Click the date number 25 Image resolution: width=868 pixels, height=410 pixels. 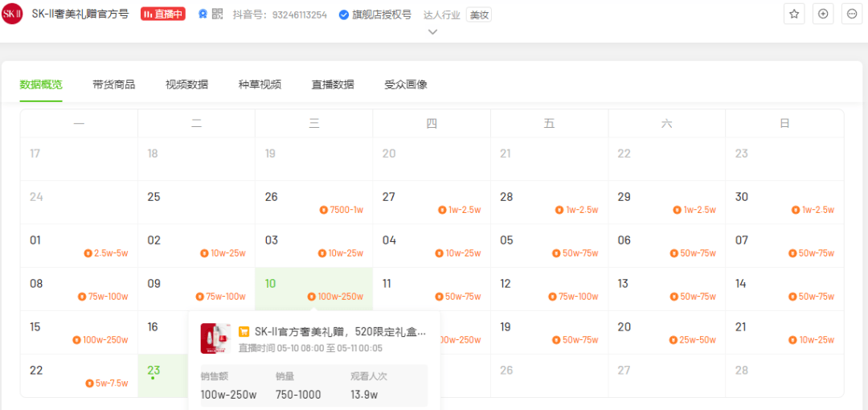(x=154, y=197)
